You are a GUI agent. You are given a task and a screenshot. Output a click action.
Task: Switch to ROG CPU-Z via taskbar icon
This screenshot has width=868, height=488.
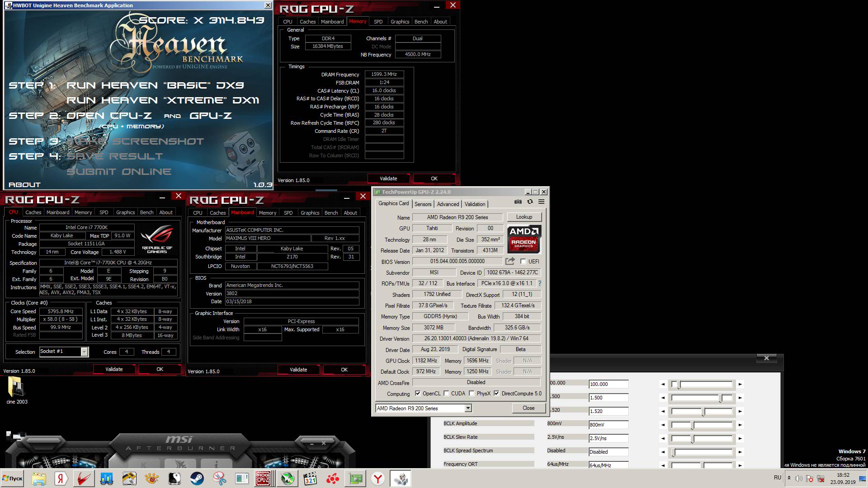point(263,479)
